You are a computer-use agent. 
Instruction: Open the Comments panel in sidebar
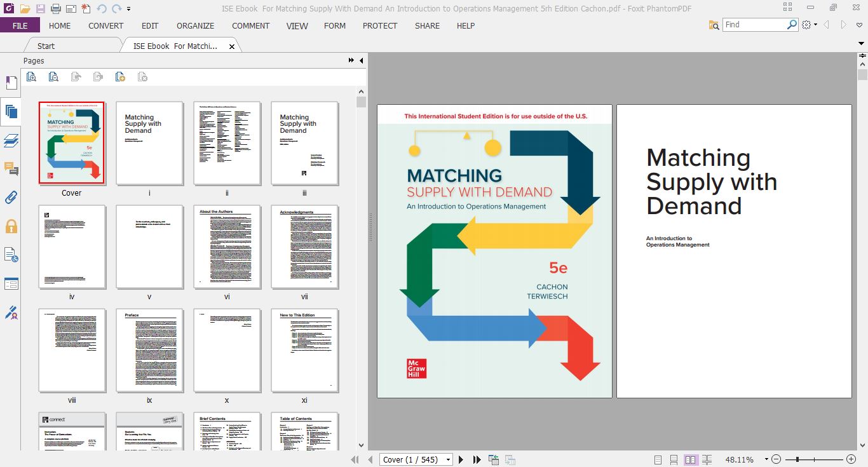pyautogui.click(x=11, y=168)
